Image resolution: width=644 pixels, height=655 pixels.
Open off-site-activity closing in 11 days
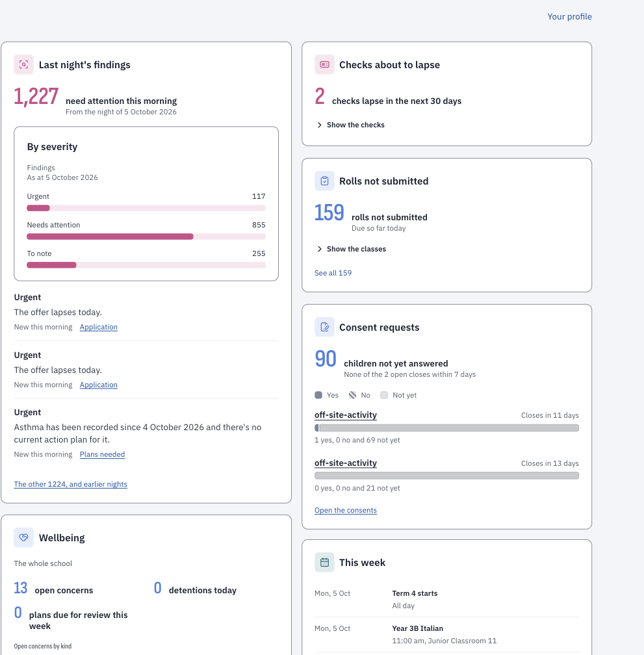click(345, 415)
